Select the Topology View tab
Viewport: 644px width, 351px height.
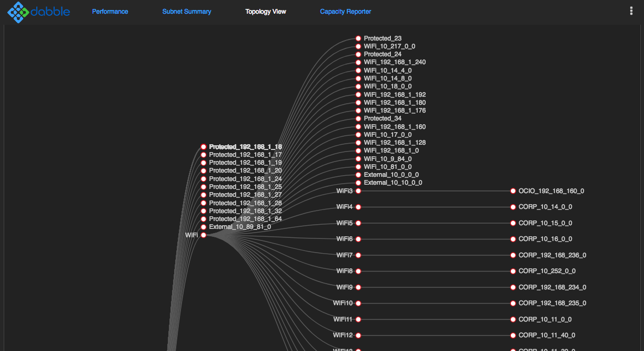coord(266,12)
